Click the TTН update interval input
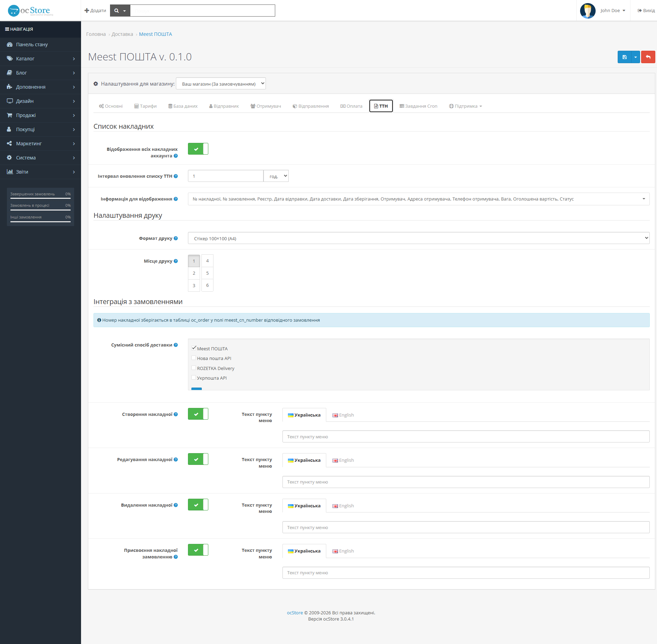The image size is (657, 644). point(226,176)
